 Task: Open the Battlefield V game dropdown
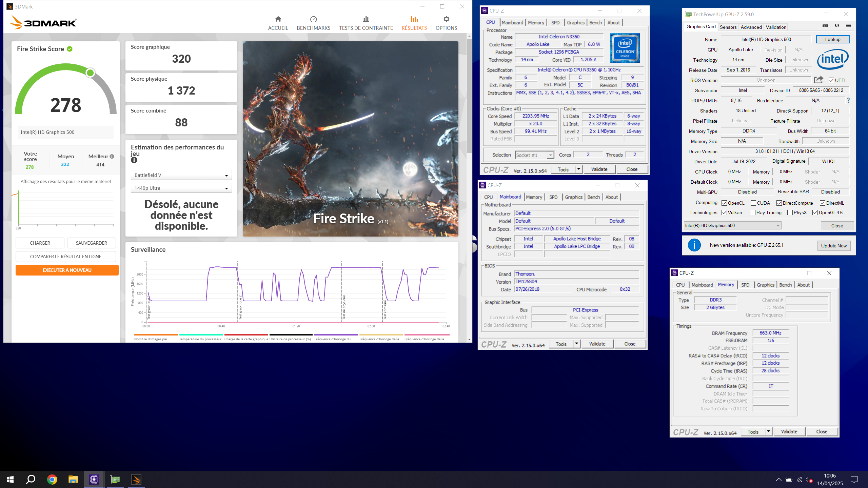pyautogui.click(x=181, y=175)
